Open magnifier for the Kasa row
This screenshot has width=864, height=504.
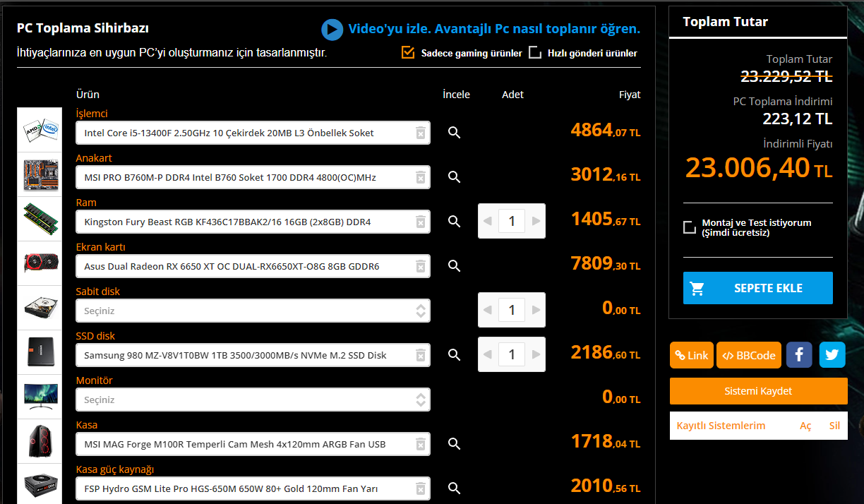(455, 444)
